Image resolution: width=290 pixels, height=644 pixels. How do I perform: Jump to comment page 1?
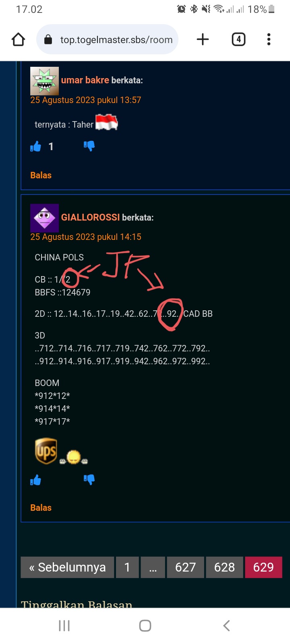click(x=127, y=567)
